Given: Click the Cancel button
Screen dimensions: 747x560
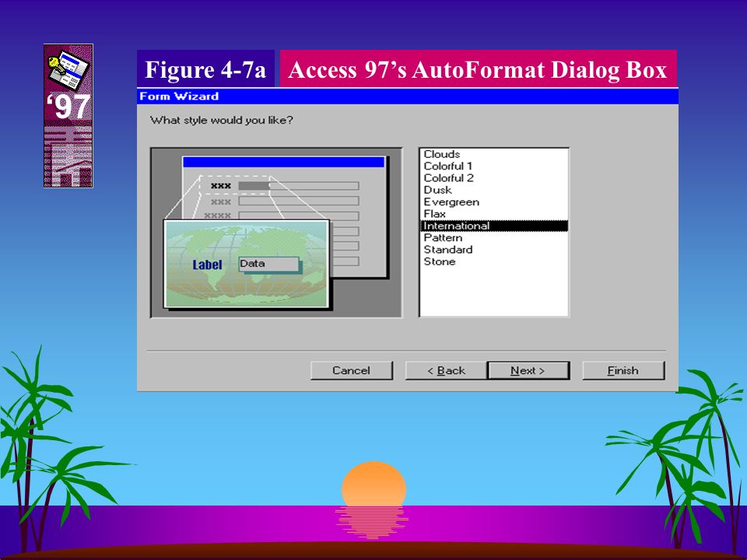Looking at the screenshot, I should click(352, 370).
